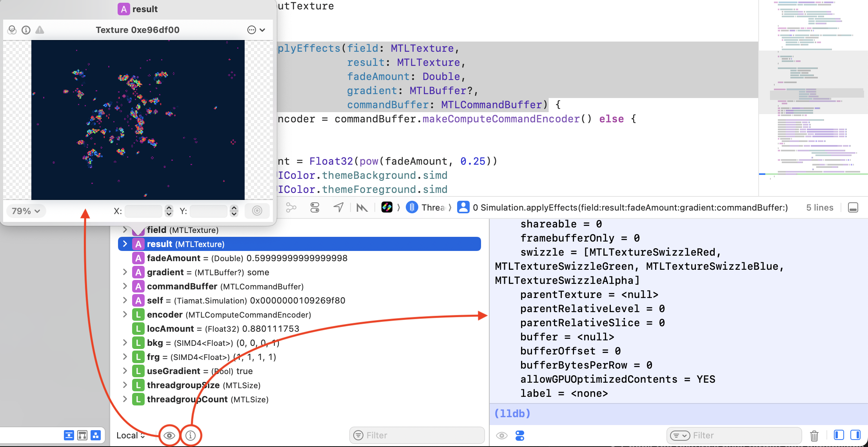Screen dimensions: 868x447
Task: Open the 79% zoom level dropdown
Action: (26, 211)
